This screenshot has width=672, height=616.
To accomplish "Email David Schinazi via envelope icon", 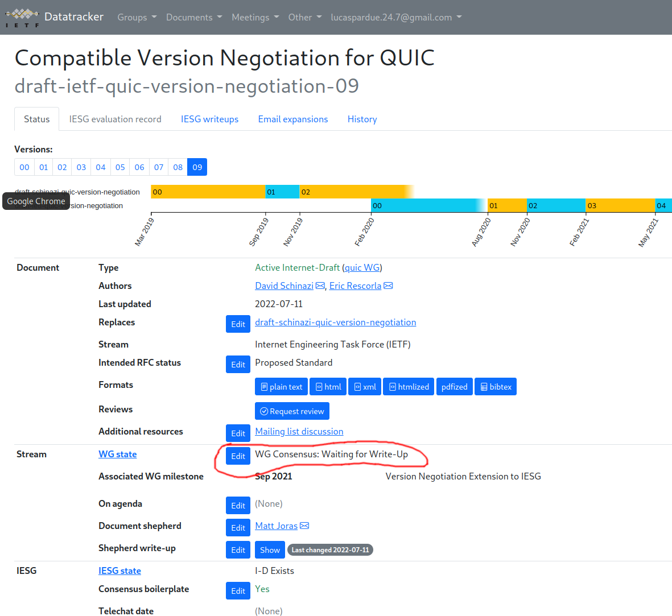I will point(320,286).
